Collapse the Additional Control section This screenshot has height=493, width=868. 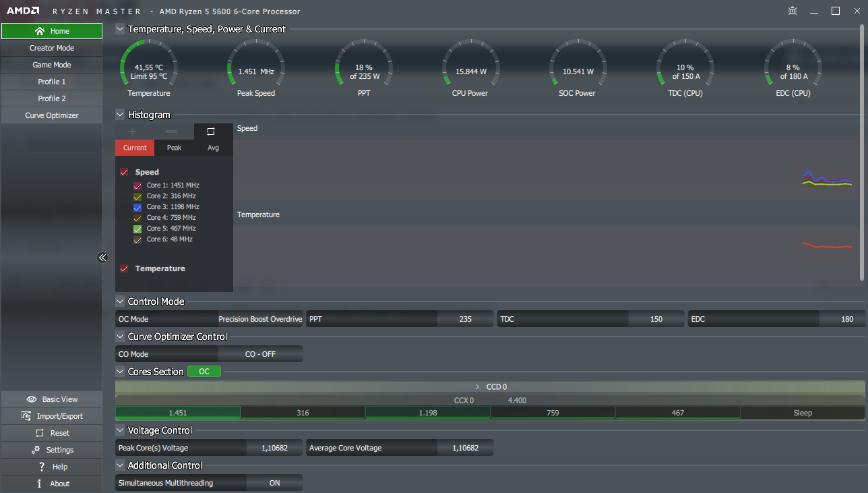pos(120,465)
